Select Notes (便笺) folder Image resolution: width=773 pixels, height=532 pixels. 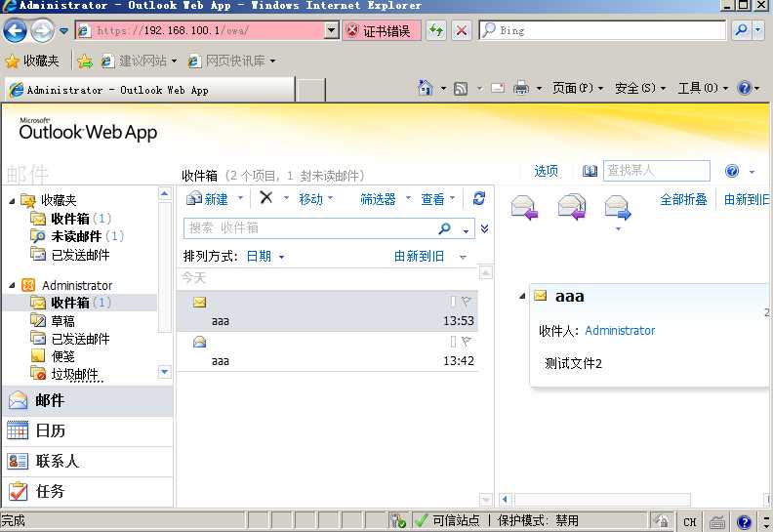tap(62, 356)
